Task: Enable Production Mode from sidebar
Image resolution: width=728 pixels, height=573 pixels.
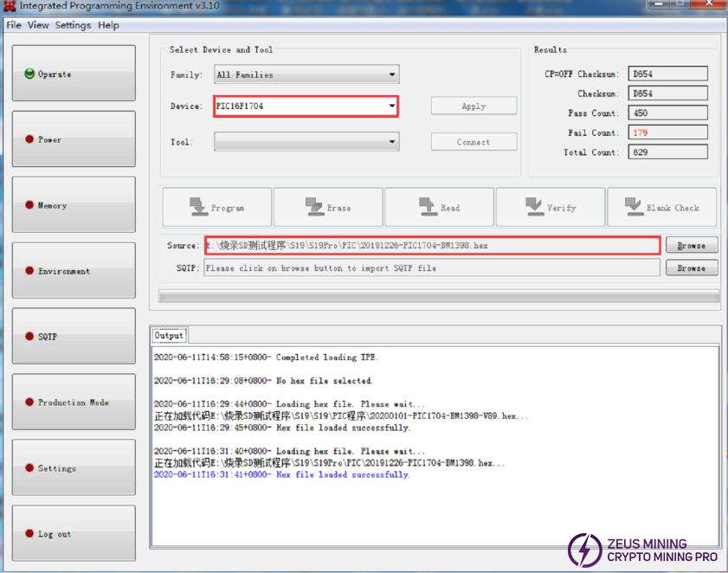Action: click(74, 402)
